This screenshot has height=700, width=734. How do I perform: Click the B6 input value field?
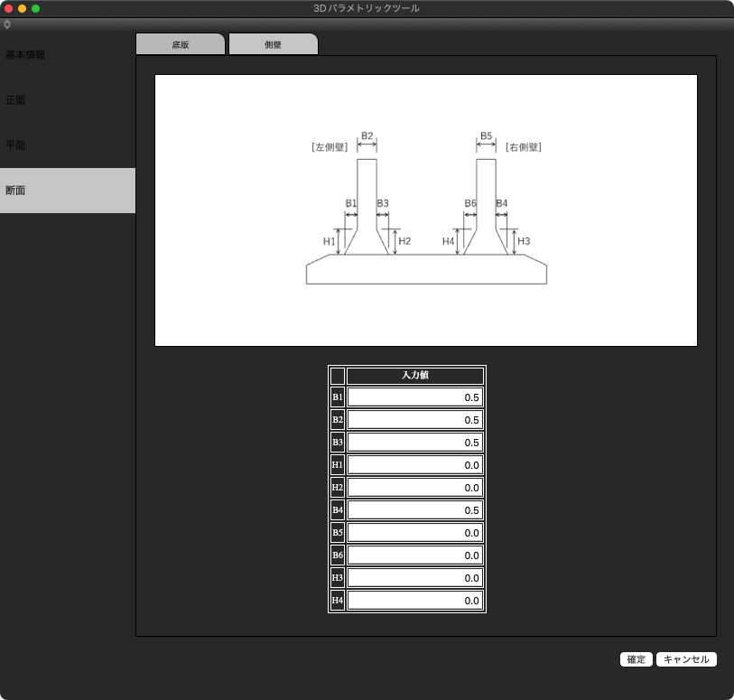tap(414, 555)
